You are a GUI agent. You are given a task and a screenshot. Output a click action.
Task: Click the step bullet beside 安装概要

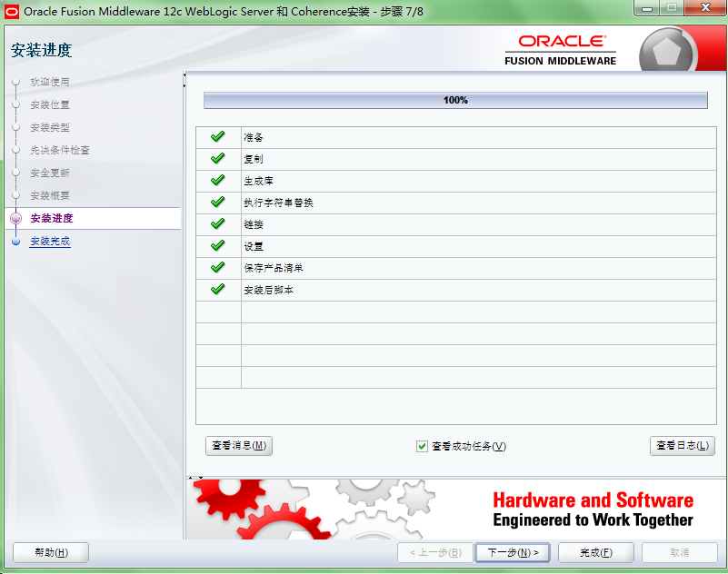click(x=16, y=195)
